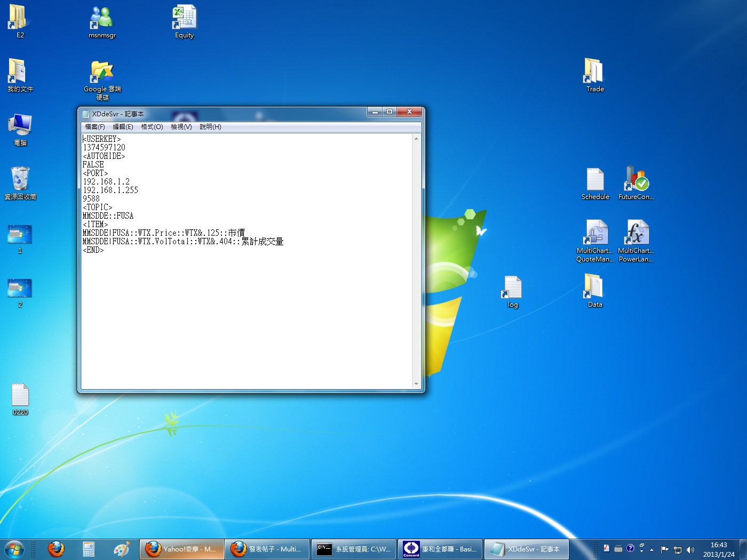Click the help question-mark tray icon
Viewport: 747px width, 560px height.
pyautogui.click(x=630, y=548)
